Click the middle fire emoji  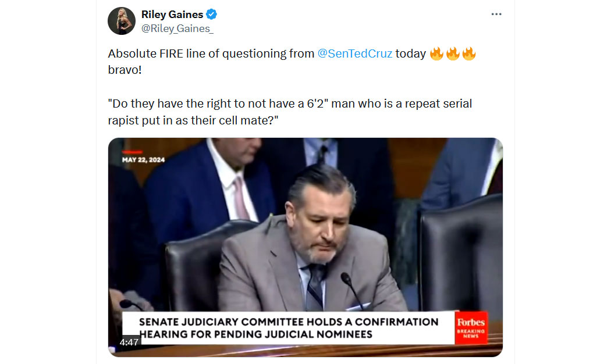pyautogui.click(x=452, y=53)
